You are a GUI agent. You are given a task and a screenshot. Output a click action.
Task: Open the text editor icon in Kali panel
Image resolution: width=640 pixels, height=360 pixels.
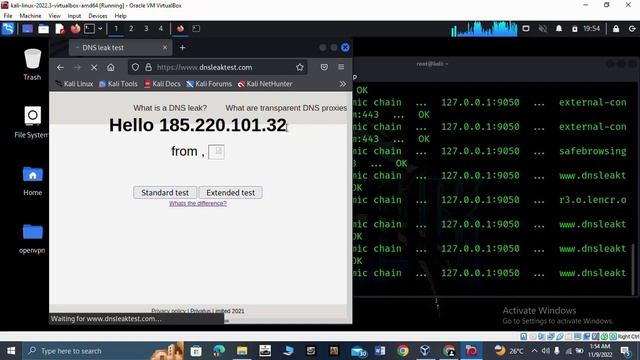point(60,29)
